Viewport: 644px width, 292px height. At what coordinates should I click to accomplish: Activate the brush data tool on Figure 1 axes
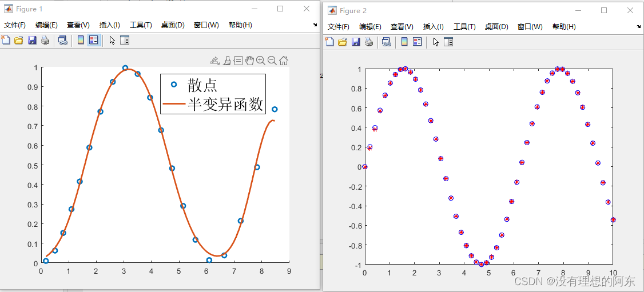226,61
